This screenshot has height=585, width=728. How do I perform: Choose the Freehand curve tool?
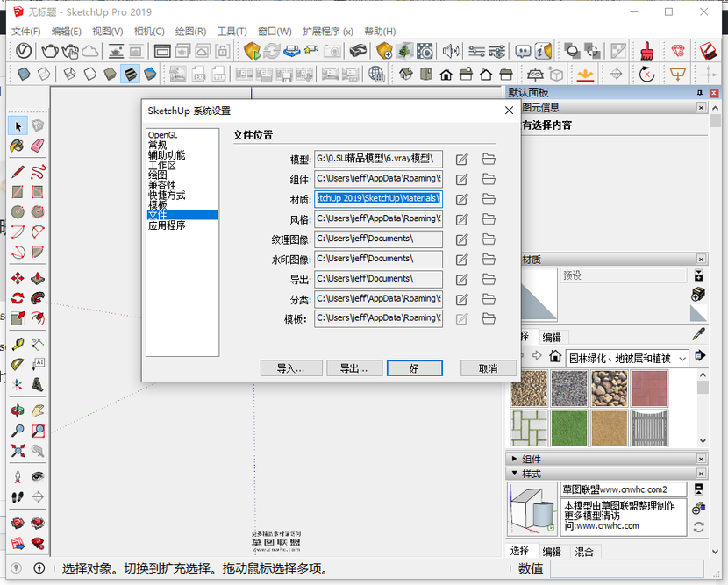pos(38,172)
